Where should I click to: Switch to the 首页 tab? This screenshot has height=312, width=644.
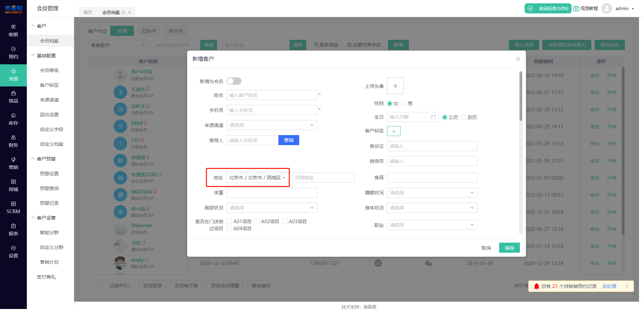point(88,12)
